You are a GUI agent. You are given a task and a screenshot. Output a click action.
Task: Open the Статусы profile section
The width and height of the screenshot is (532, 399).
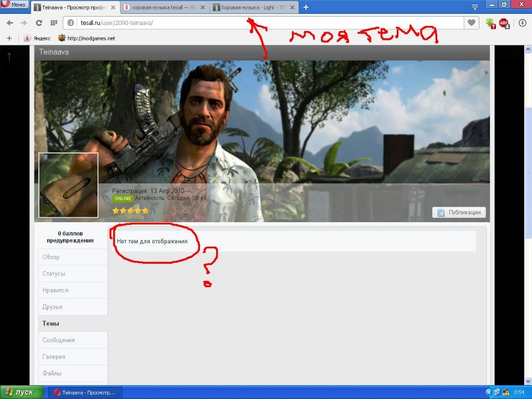73,273
